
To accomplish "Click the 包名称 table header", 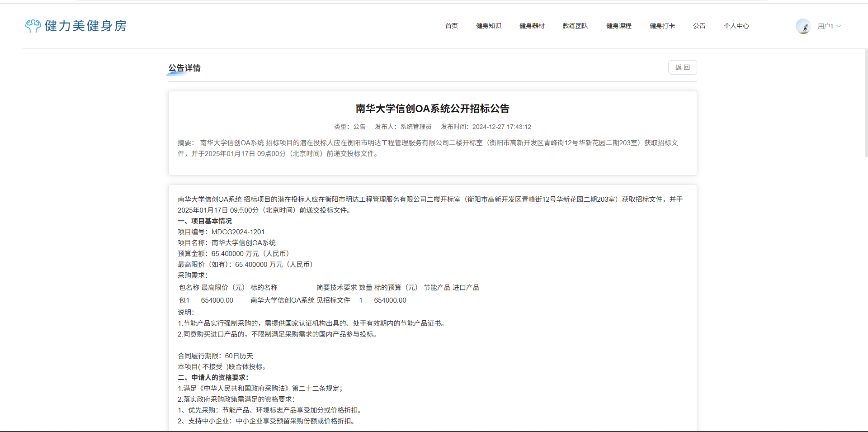I will [189, 287].
